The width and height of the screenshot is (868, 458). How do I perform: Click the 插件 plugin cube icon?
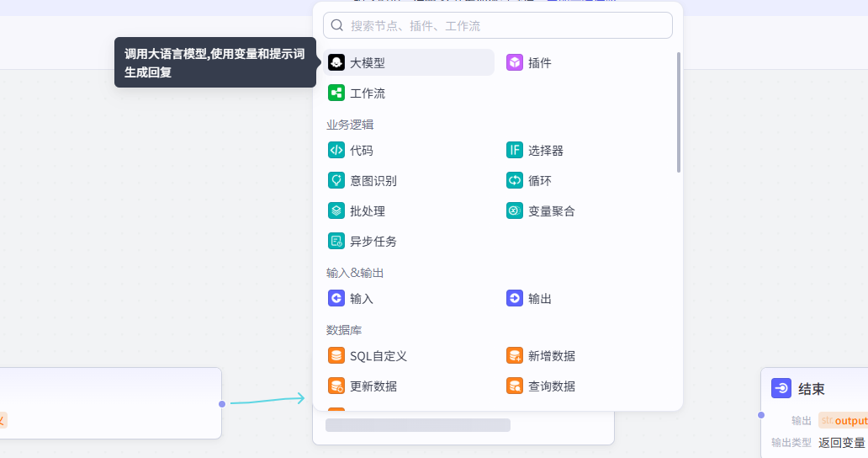tap(514, 62)
